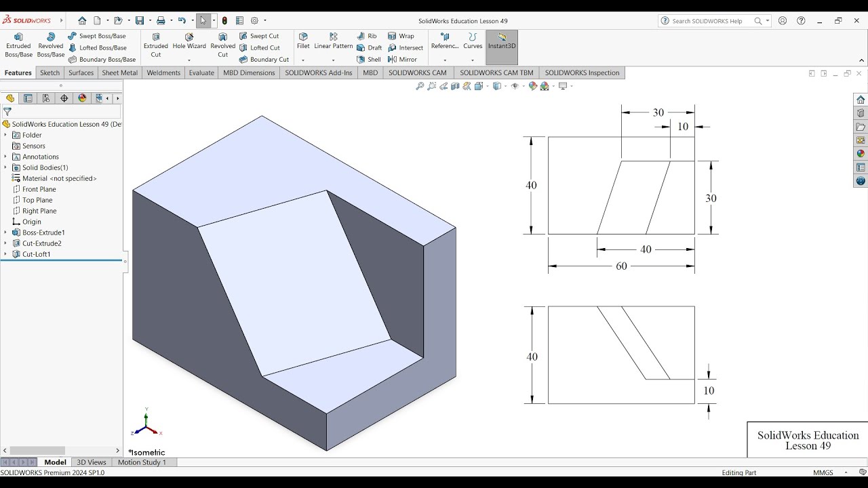Open the Hole Wizard tool
Viewport: 868px width, 488px height.
point(189,41)
